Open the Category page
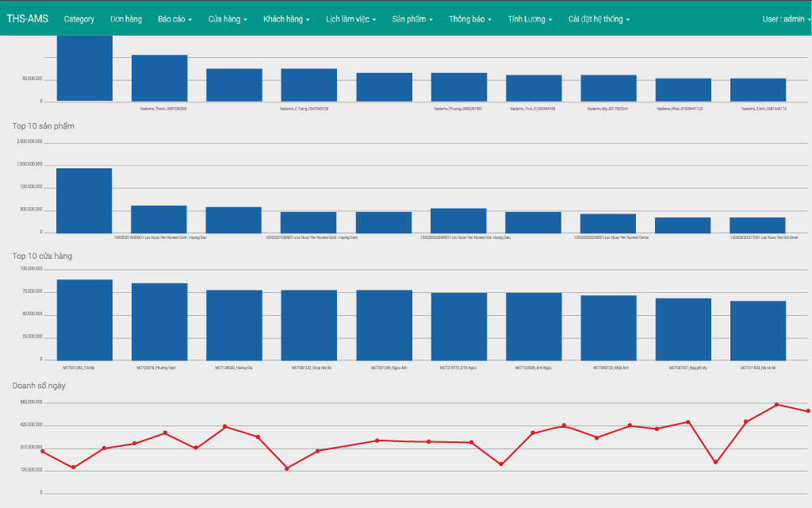 [x=79, y=18]
